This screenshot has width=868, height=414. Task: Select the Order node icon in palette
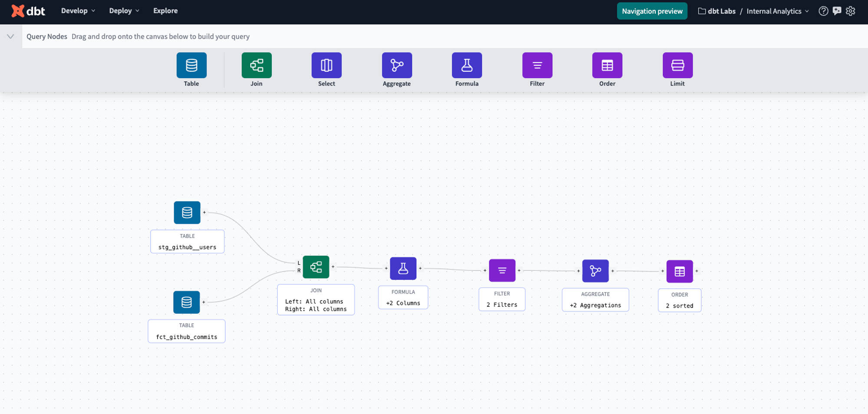(607, 65)
